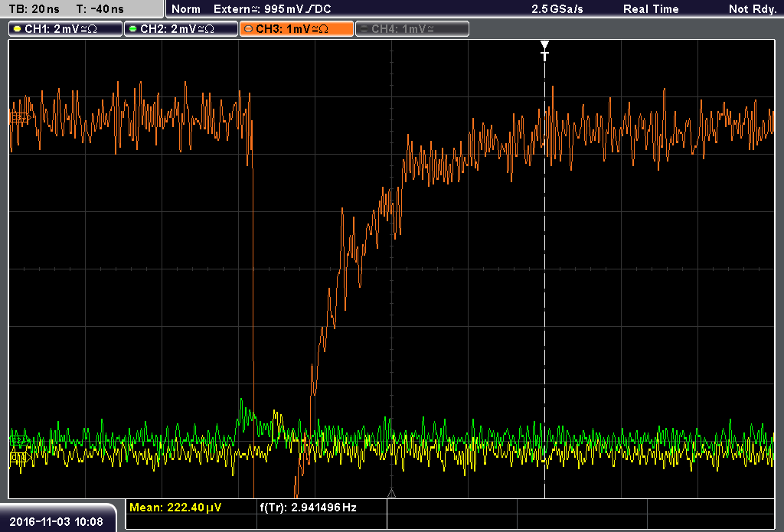Click the yellow CH1 indicator dot
784x532 pixels.
[x=18, y=29]
